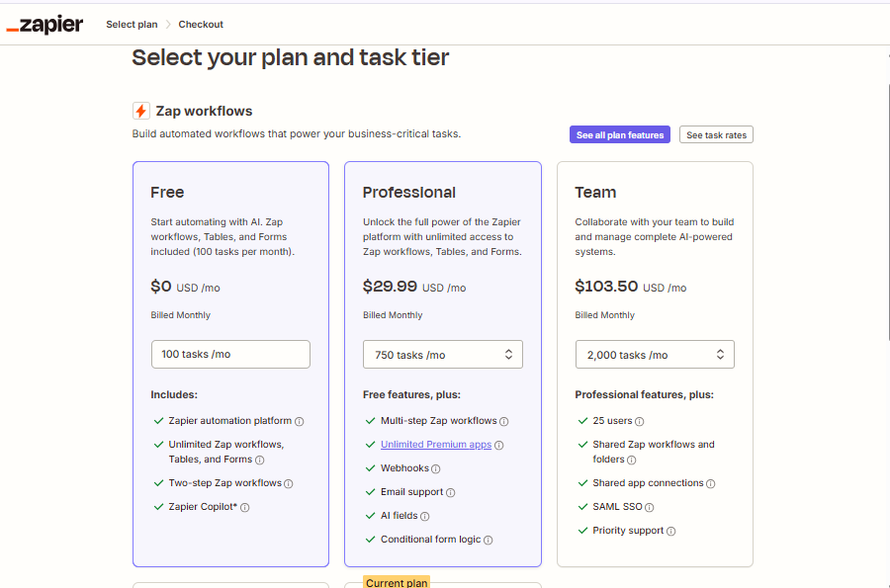Open info icon beside Webhooks

(436, 469)
